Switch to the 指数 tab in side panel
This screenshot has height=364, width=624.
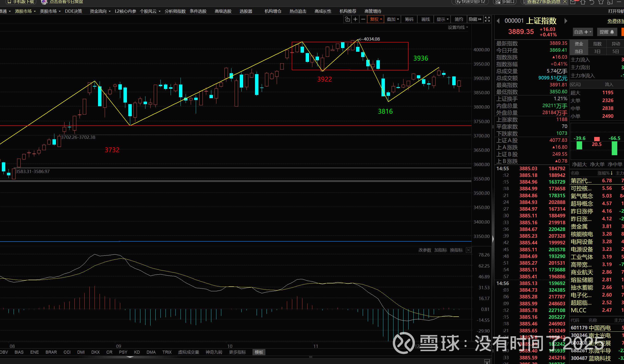597,44
